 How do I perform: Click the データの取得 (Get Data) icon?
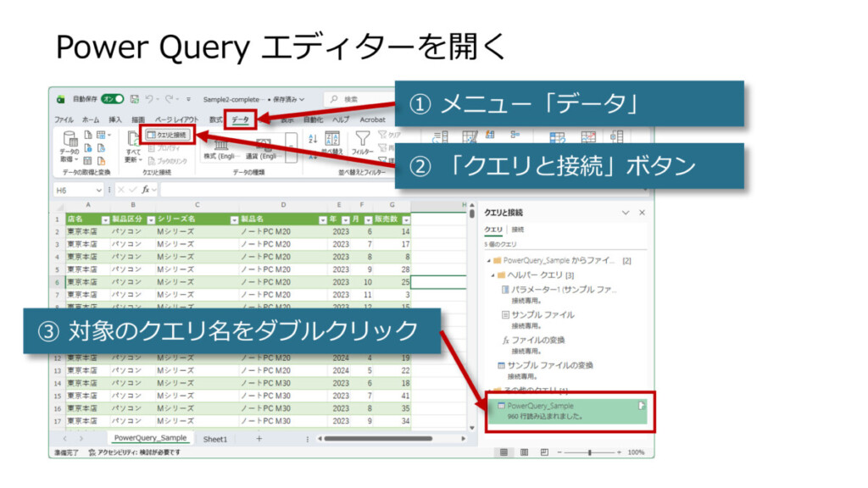(x=70, y=139)
